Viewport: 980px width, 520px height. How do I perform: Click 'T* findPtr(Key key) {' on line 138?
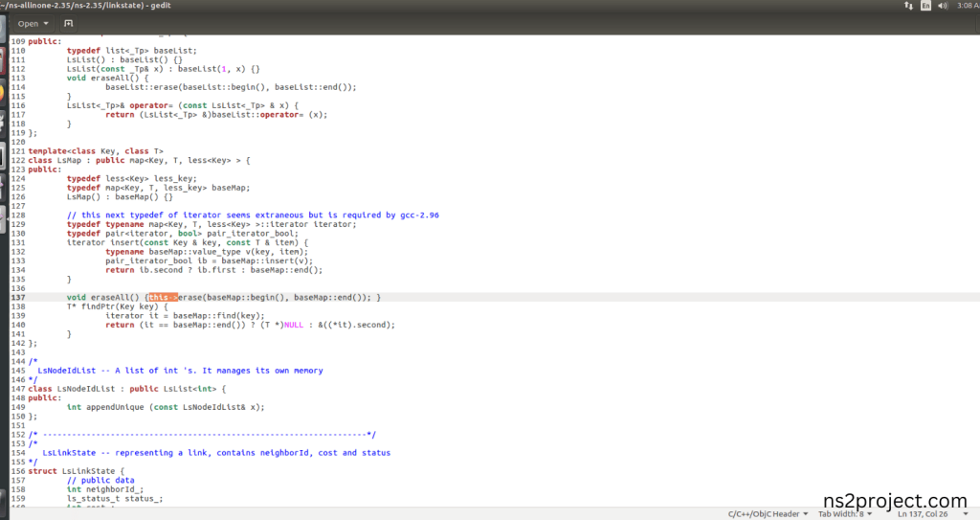click(x=118, y=306)
